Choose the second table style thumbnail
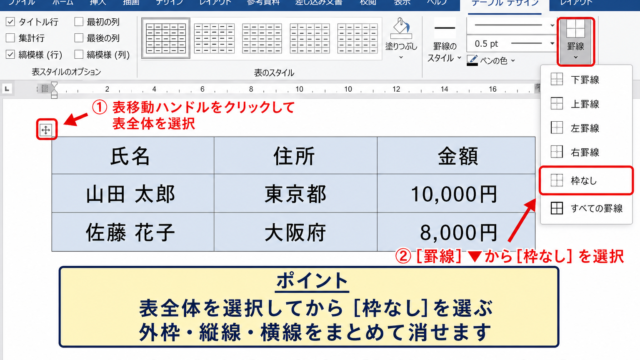Screen dimensions: 640x360 214,38
